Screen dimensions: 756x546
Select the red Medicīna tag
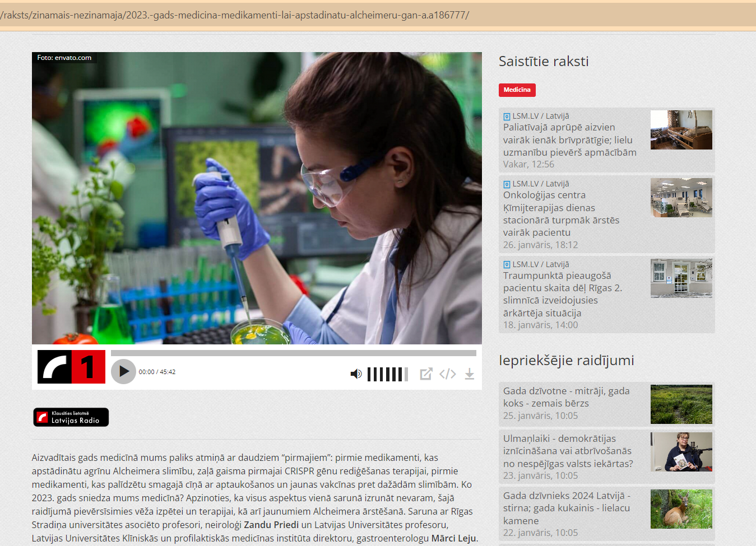[517, 90]
